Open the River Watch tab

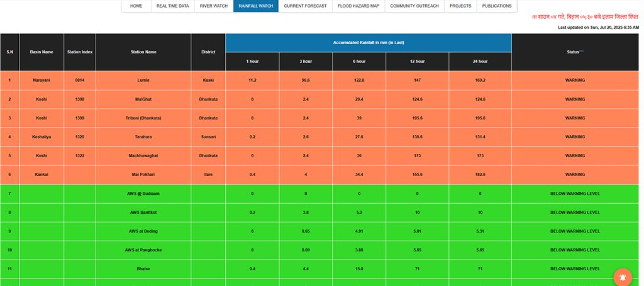point(214,6)
